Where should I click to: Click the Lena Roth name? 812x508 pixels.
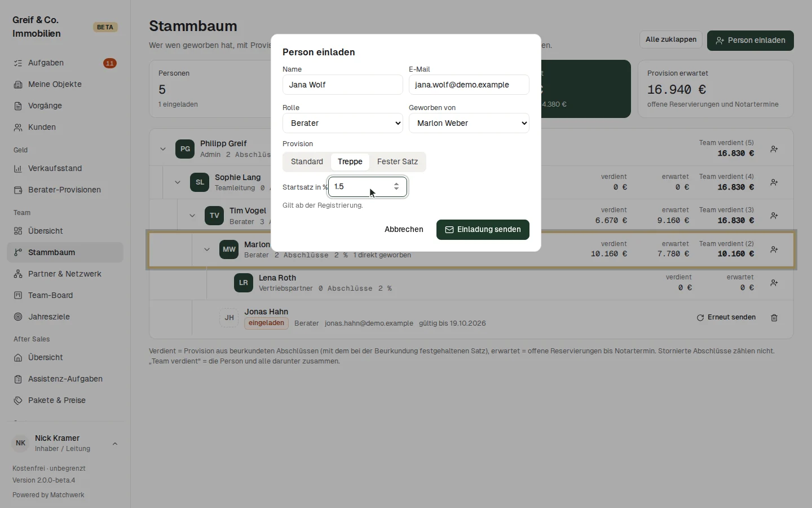[277, 278]
